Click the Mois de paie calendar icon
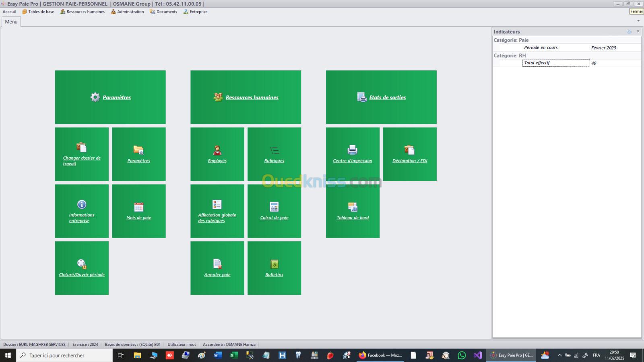Viewport: 644px width, 362px height. 138,207
